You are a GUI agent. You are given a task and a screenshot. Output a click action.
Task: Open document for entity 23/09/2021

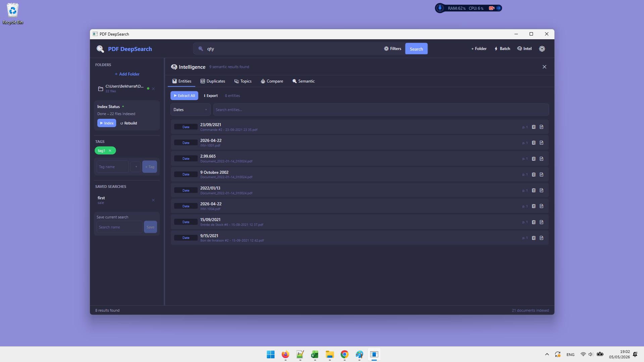pos(541,127)
